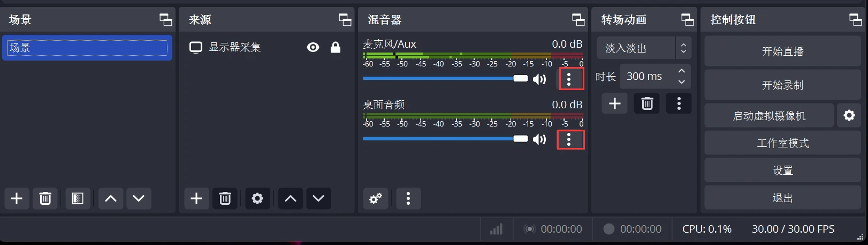The width and height of the screenshot is (868, 245).
Task: Select 显示器采集 source item
Action: (235, 48)
